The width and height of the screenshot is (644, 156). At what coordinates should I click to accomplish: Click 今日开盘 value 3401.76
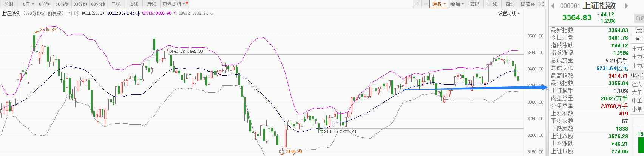pyautogui.click(x=618, y=38)
